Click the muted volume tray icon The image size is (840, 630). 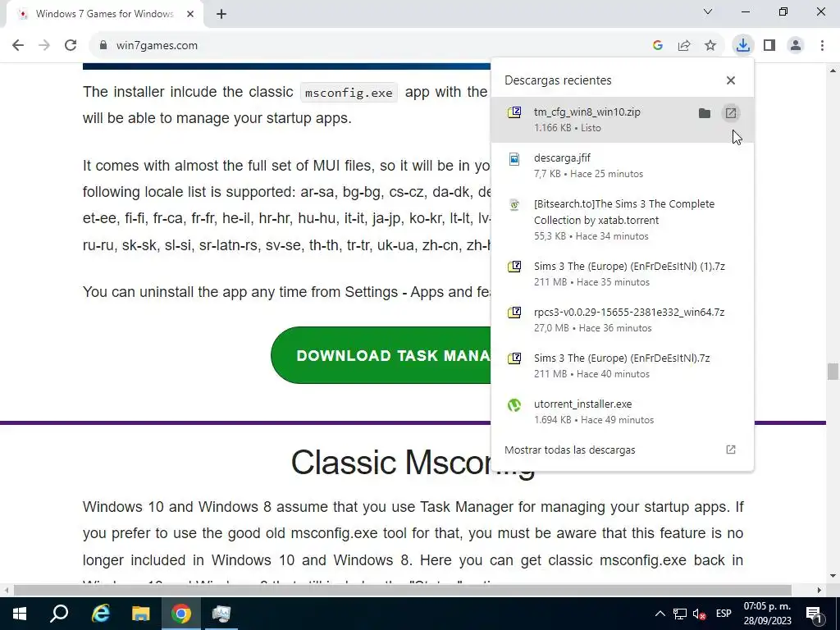(x=699, y=614)
